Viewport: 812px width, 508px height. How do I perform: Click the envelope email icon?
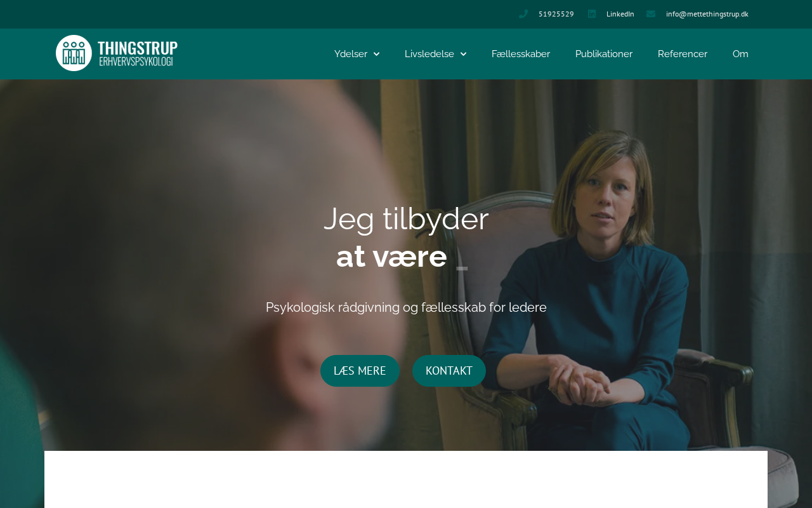click(x=651, y=14)
